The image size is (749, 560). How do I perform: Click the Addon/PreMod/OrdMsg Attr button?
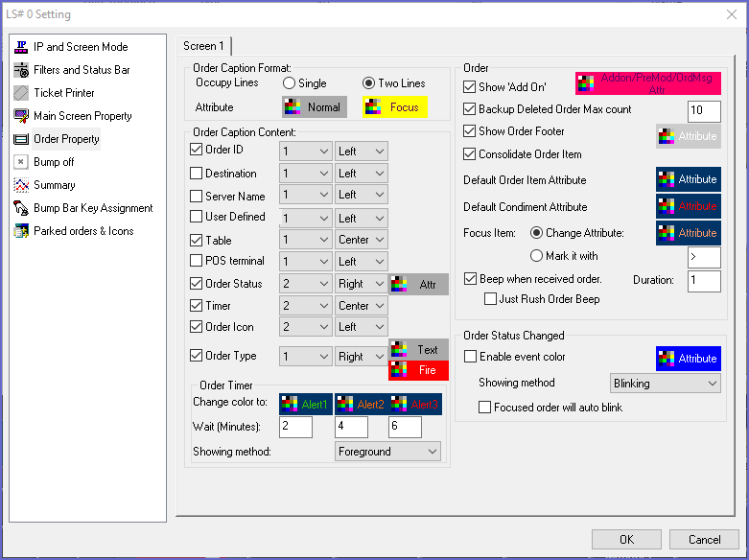click(648, 83)
